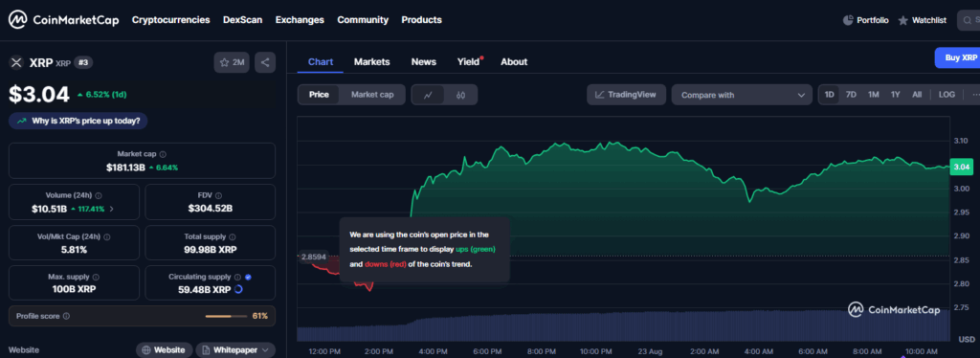Switch to candlestick chart icon
Viewport: 980px width, 358px height.
coord(461,95)
